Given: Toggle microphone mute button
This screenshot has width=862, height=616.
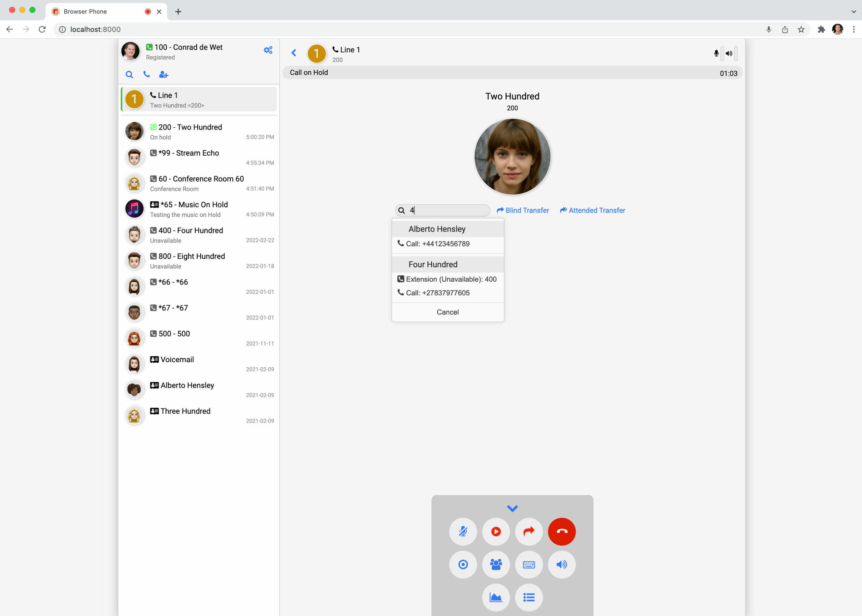Looking at the screenshot, I should tap(463, 532).
